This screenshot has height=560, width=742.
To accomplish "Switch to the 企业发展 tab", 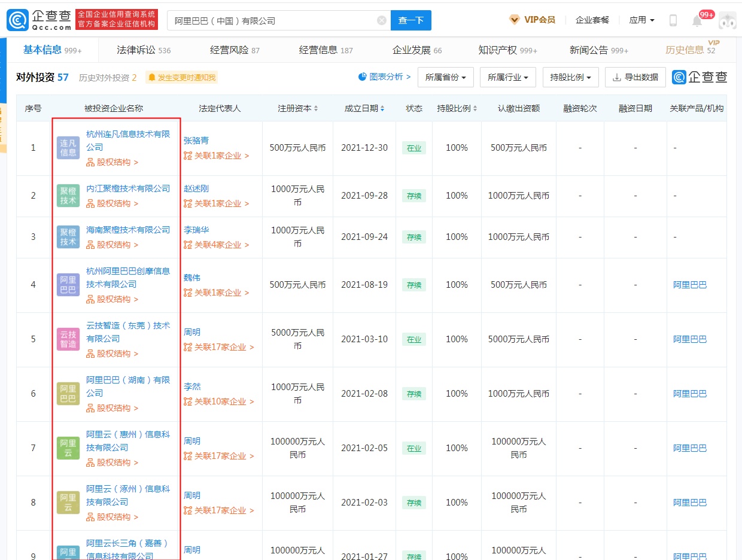I will [x=417, y=50].
